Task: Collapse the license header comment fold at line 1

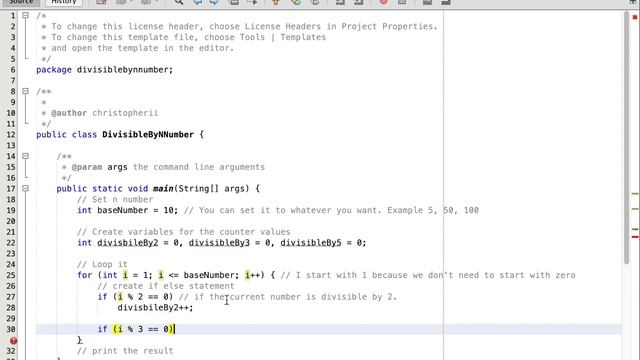Action: (x=25, y=16)
